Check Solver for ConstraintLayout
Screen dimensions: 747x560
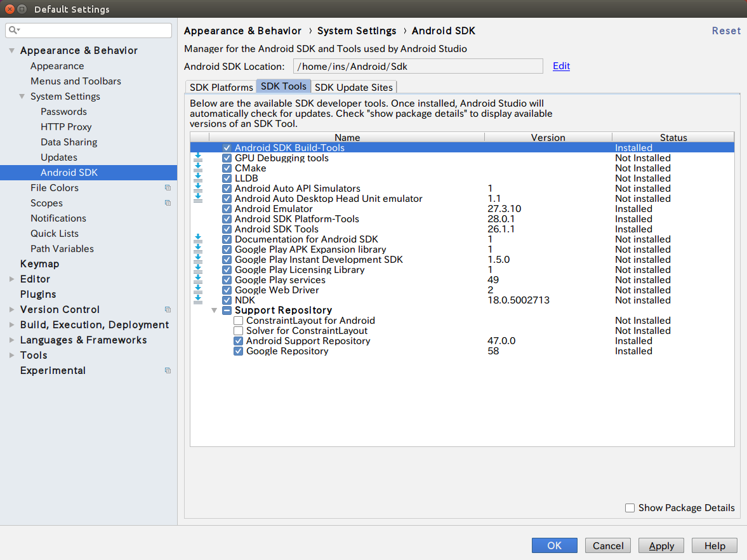[x=238, y=331]
